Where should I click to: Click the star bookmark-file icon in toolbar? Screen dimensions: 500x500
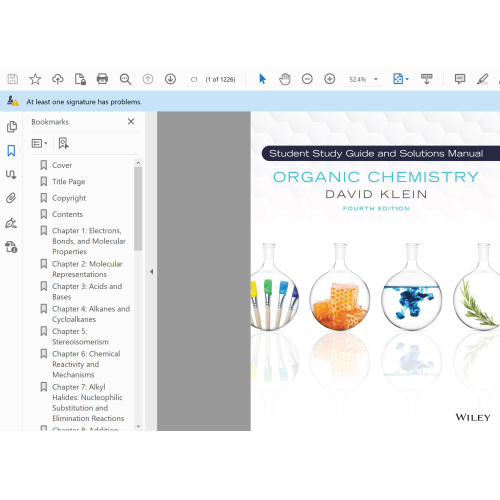tap(35, 79)
